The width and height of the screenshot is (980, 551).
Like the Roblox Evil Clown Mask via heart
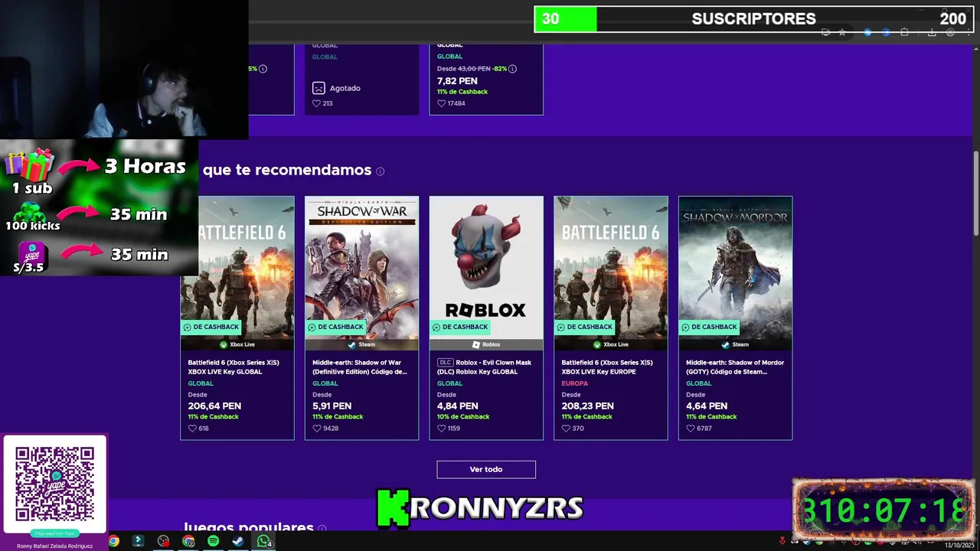point(441,429)
